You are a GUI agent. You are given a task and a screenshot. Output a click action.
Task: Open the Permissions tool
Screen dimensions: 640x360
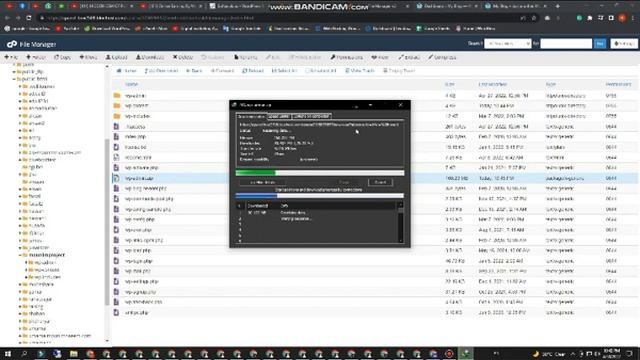(347, 58)
